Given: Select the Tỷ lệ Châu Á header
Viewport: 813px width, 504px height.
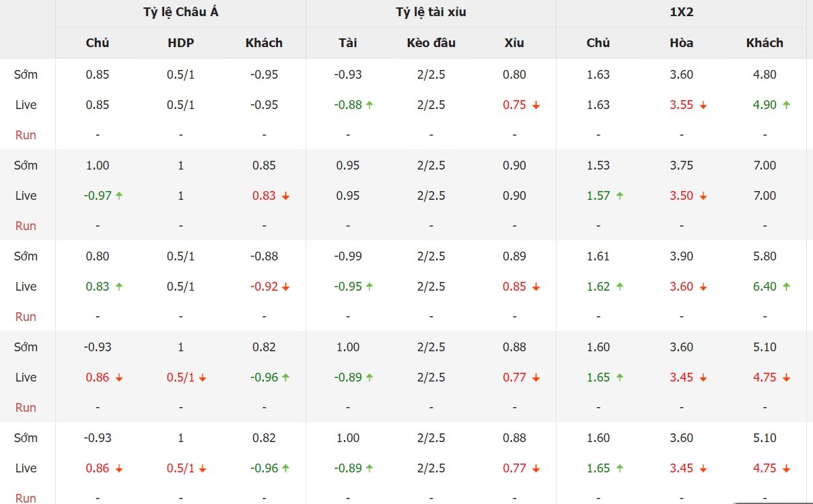Looking at the screenshot, I should tap(180, 12).
